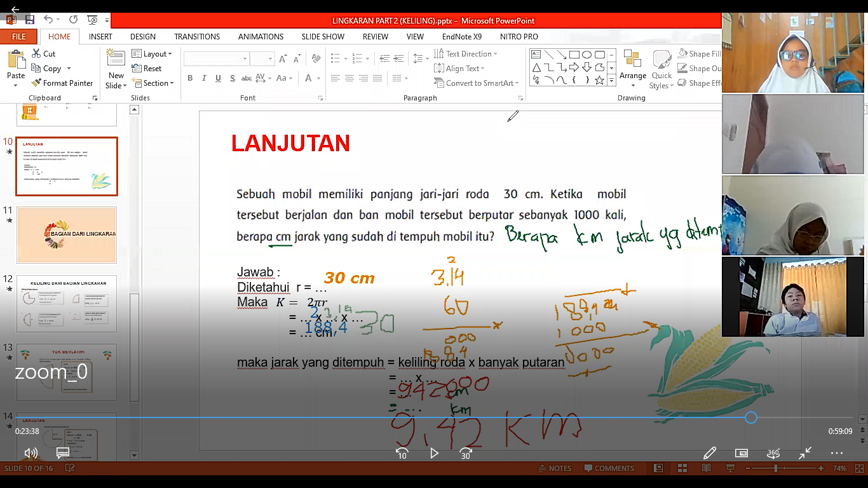Click the video Play button
The height and width of the screenshot is (488, 868).
tap(434, 453)
